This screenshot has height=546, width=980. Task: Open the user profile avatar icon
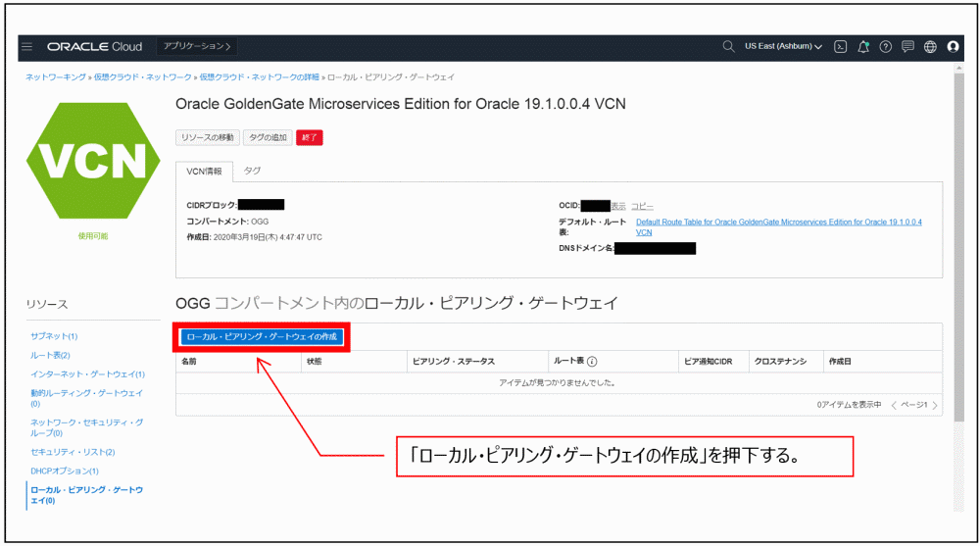click(x=954, y=46)
